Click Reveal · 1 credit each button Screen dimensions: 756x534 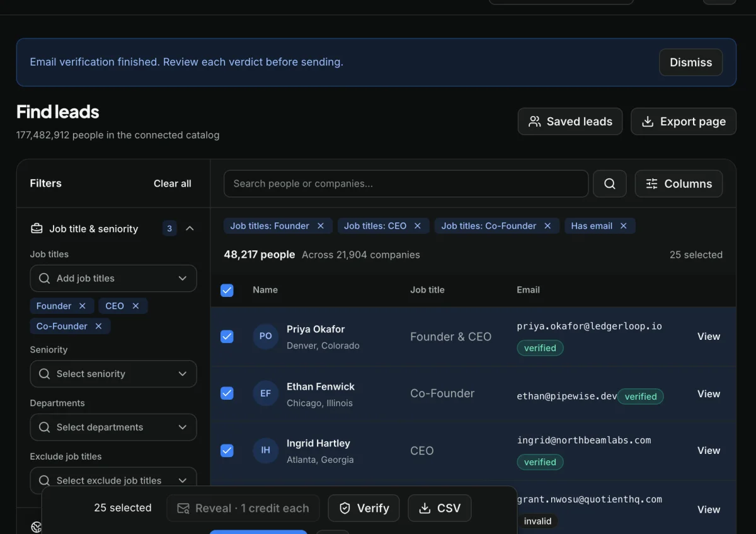click(243, 508)
